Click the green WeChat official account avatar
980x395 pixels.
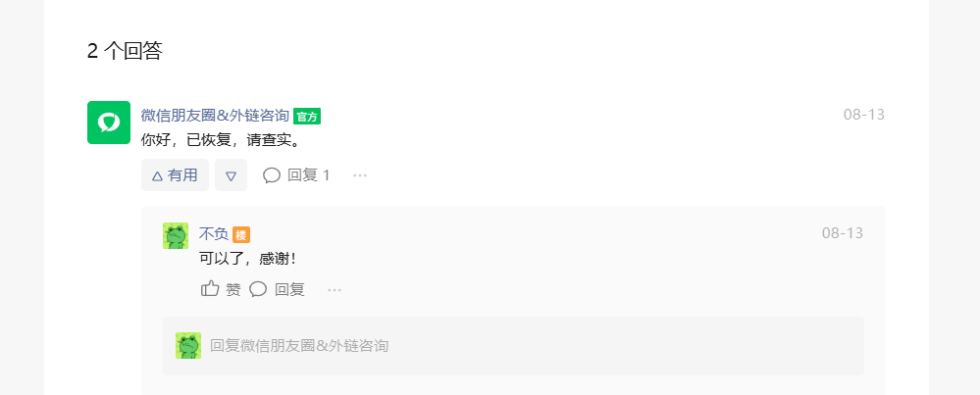(109, 123)
